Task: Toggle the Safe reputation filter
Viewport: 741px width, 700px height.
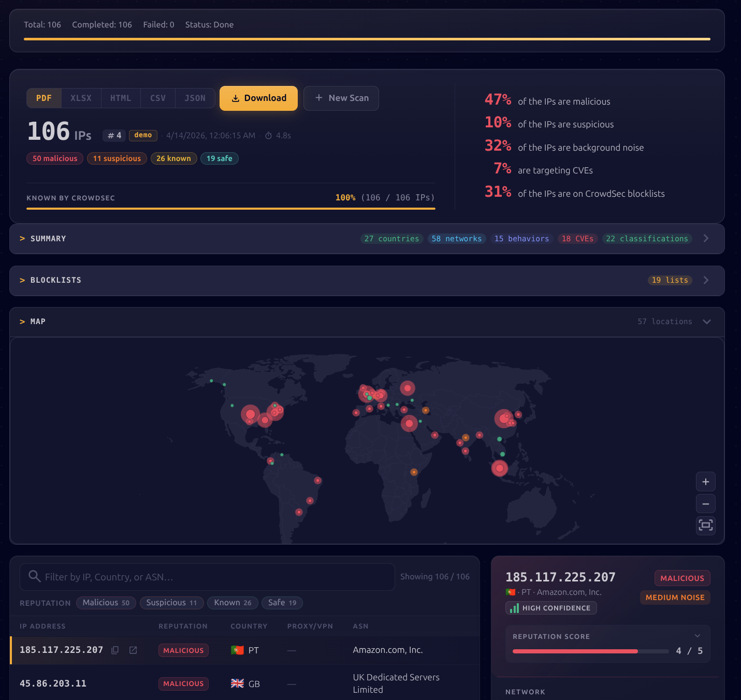Action: point(282,603)
